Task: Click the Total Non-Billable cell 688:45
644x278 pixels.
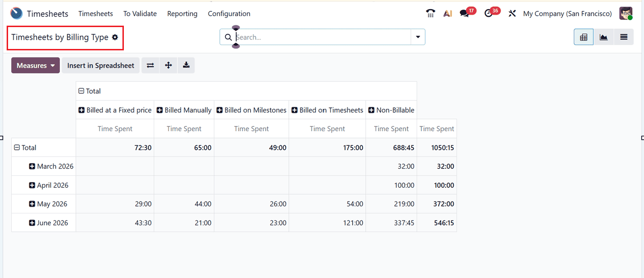Action: (x=392, y=148)
